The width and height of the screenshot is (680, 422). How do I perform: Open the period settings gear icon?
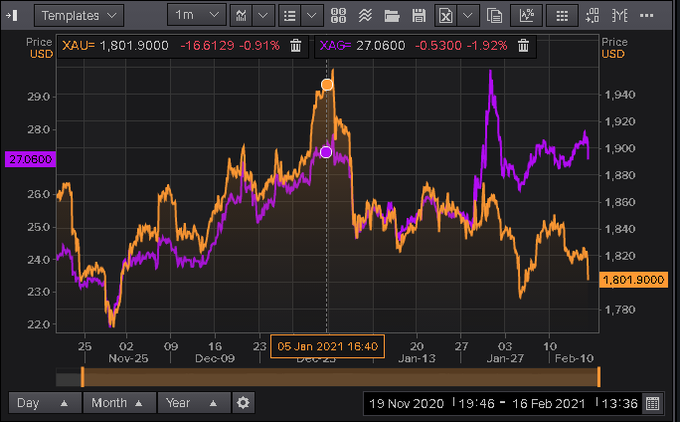(243, 403)
